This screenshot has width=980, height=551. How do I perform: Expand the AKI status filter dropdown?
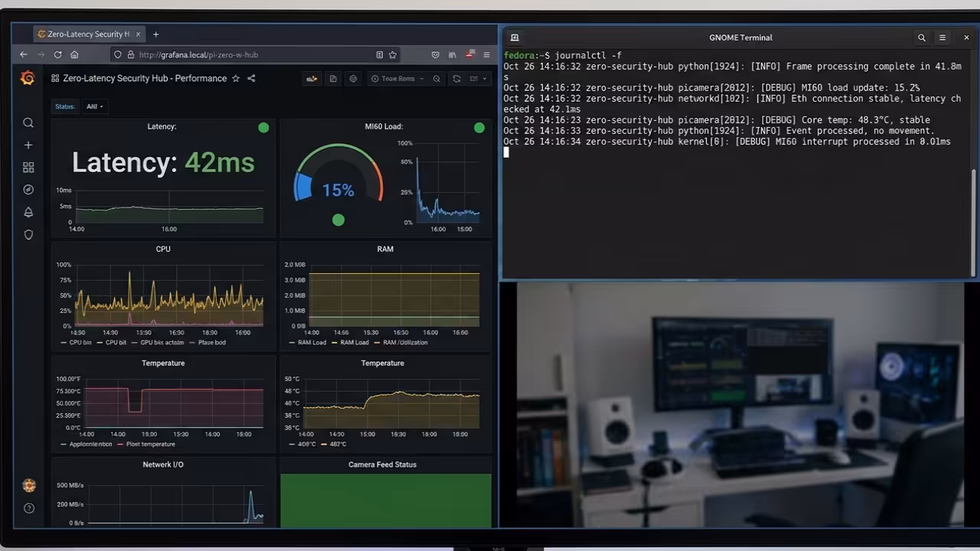(93, 106)
